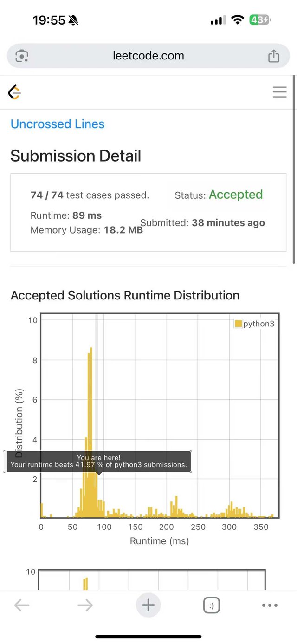Tap the page settings icon in address bar
Viewport: 297px width, 644px height.
pyautogui.click(x=22, y=56)
